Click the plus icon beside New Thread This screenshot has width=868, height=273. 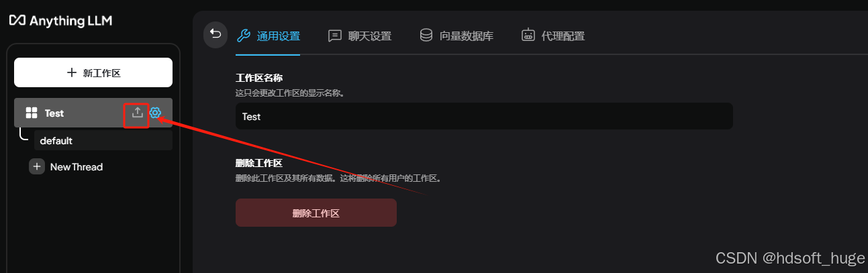tap(37, 166)
